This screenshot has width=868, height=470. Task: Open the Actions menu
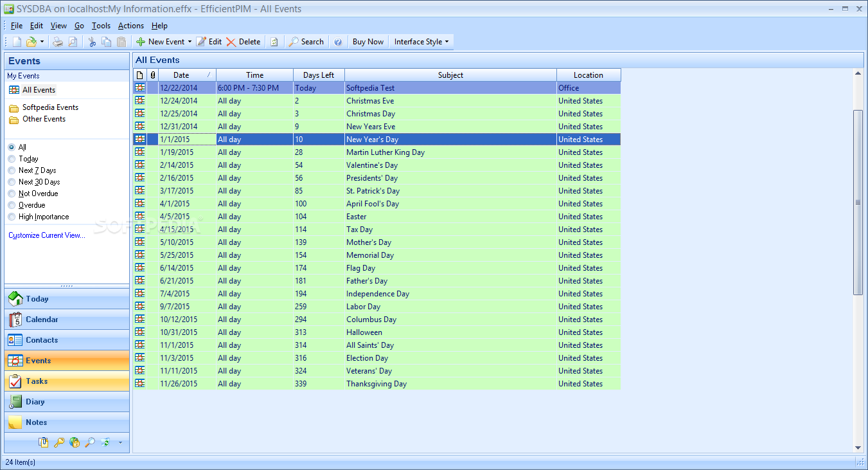coord(131,26)
